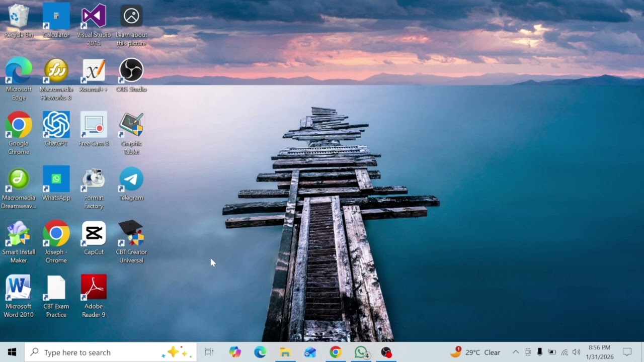The image size is (644, 362).
Task: Select the Adobe Reader 9 shortcut
Action: pyautogui.click(x=94, y=297)
